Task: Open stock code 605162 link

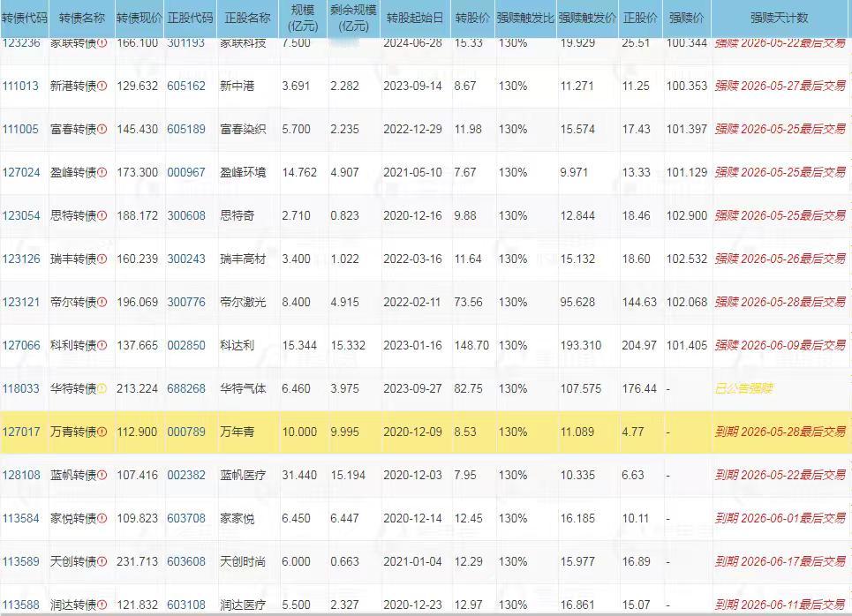Action: pyautogui.click(x=186, y=86)
